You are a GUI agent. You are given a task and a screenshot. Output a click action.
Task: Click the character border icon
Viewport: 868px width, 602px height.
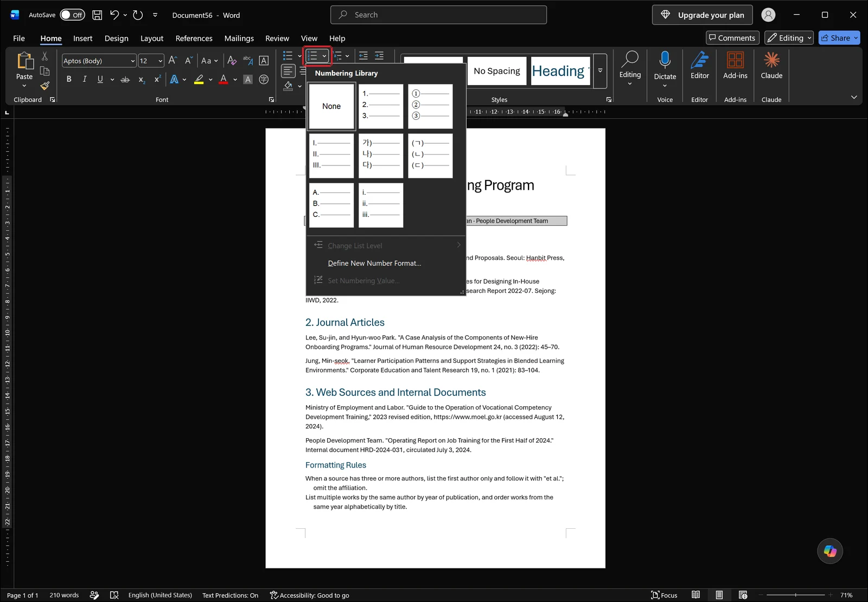pyautogui.click(x=264, y=60)
